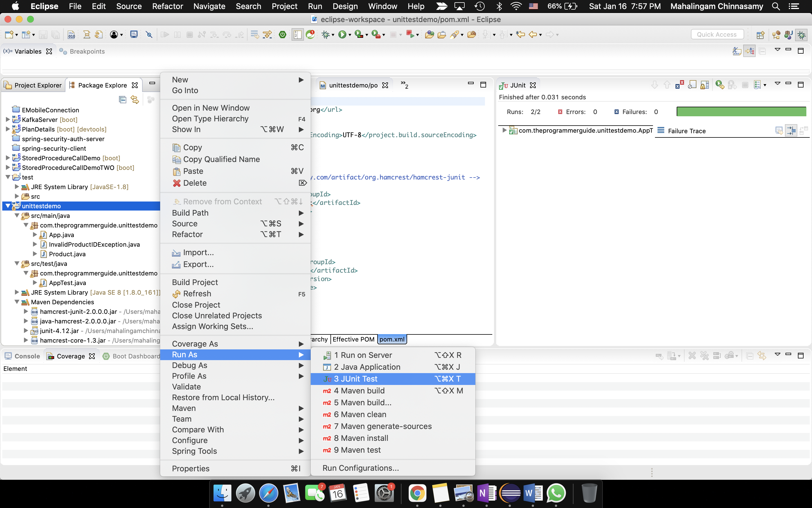Open Google Chrome from the Dock

pos(417,493)
